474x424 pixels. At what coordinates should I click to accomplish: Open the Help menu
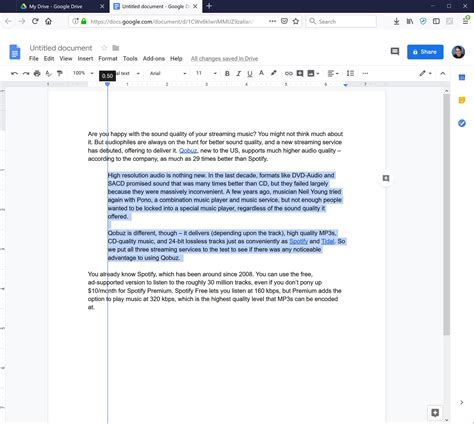[x=176, y=59]
